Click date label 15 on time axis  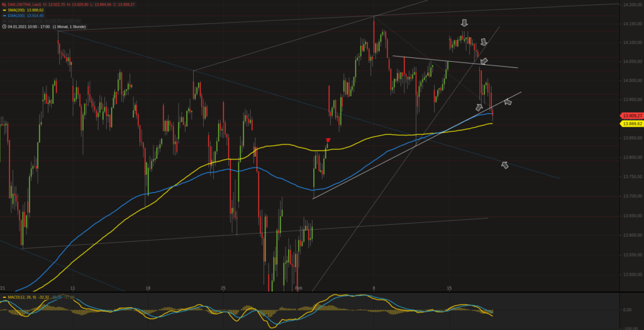coord(449,288)
